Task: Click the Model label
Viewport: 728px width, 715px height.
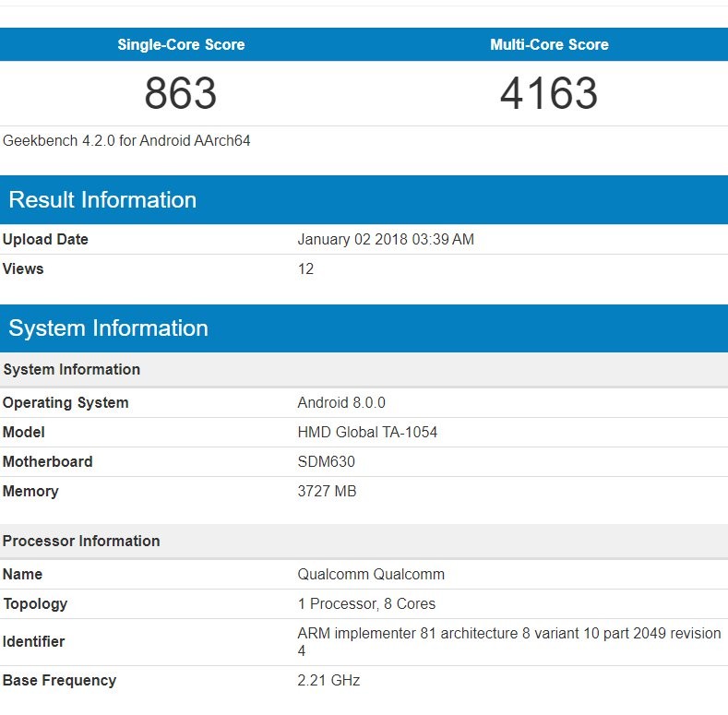Action: (x=24, y=433)
